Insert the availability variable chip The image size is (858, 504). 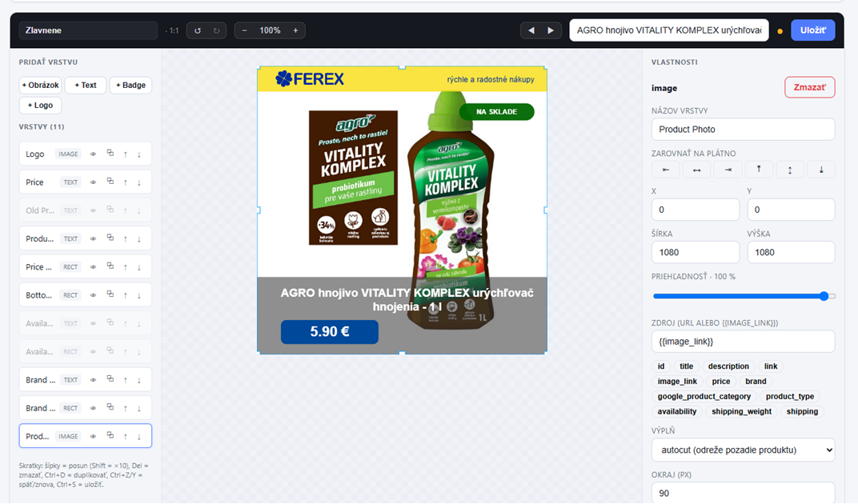[x=677, y=411]
